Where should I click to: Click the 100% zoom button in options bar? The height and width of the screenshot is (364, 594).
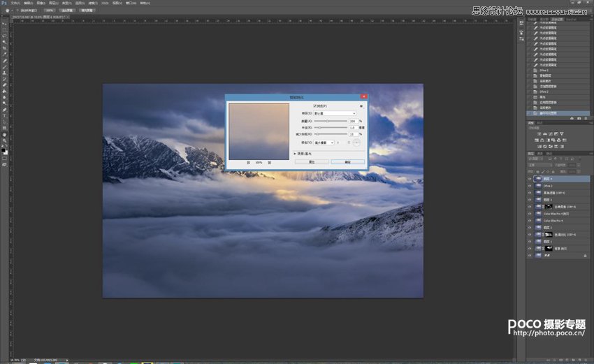[50, 10]
